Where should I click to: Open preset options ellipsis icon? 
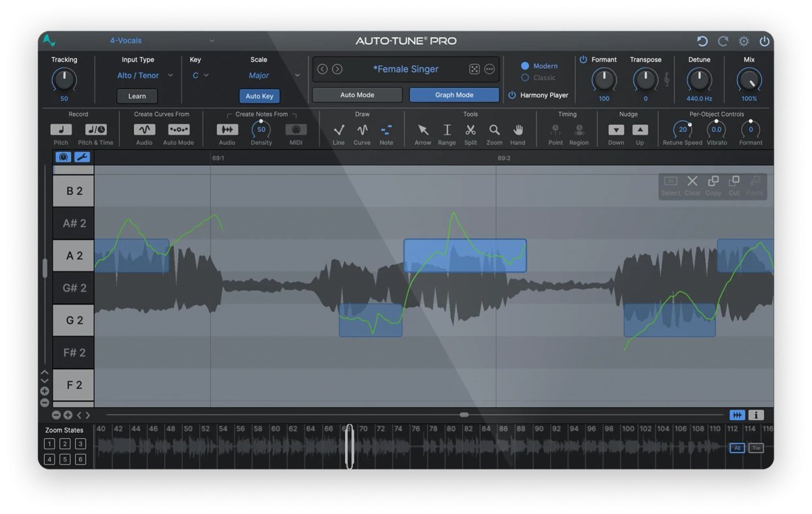(x=489, y=69)
